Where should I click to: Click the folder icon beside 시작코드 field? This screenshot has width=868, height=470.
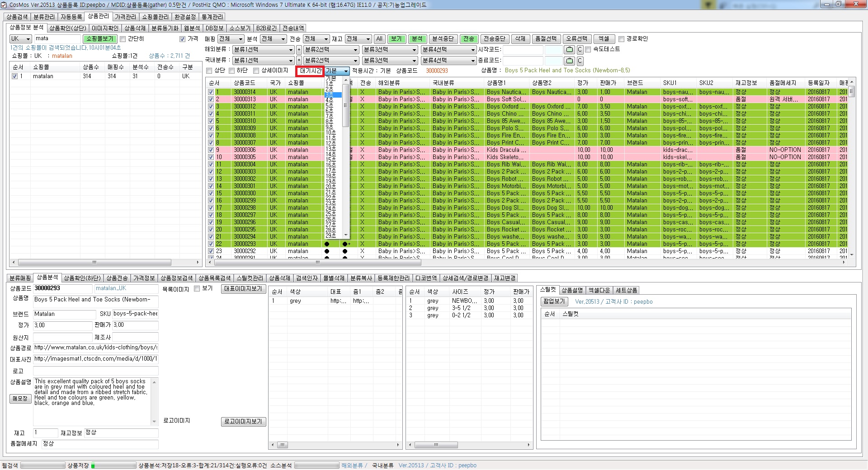click(570, 50)
